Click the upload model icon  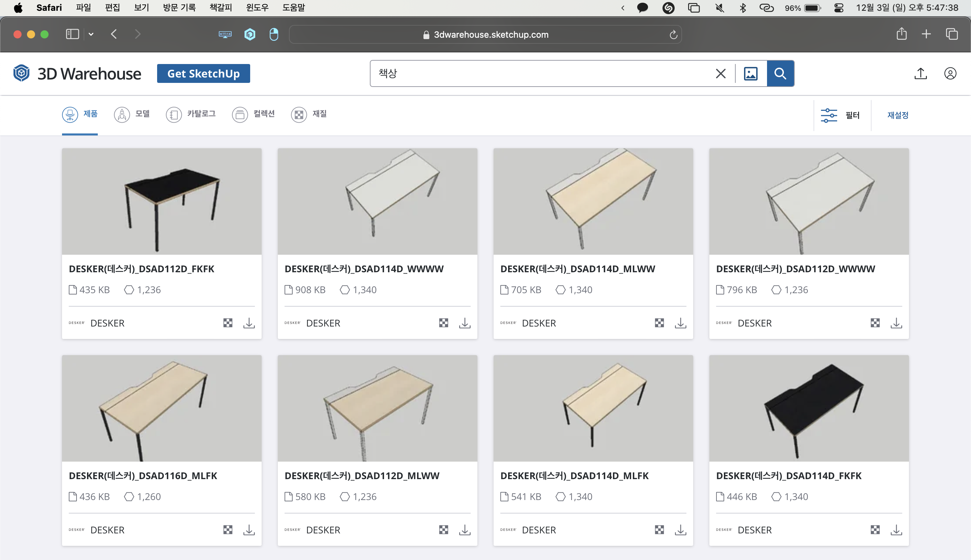920,73
